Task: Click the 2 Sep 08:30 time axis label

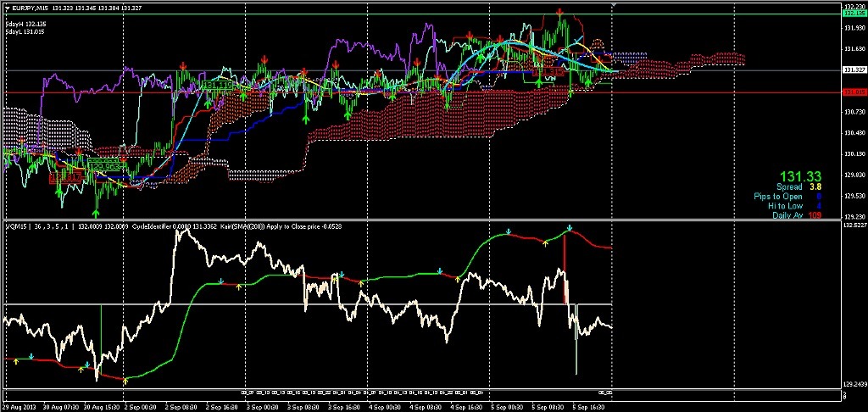Action: tap(183, 406)
